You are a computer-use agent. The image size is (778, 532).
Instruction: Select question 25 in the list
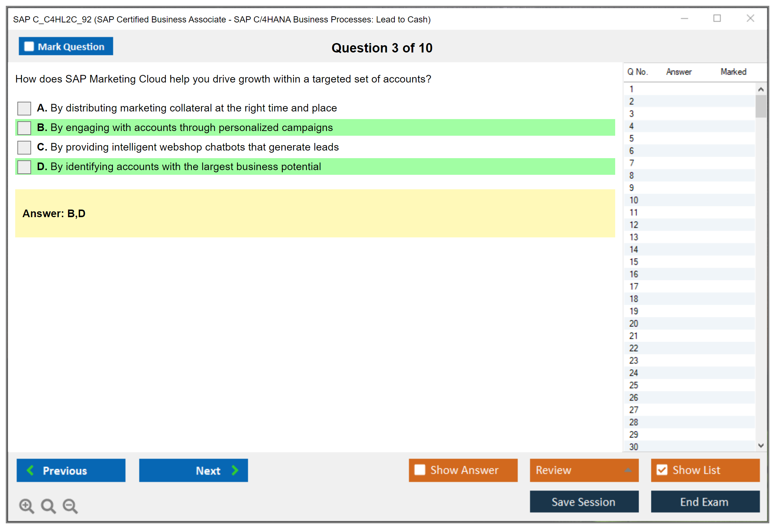coord(634,385)
